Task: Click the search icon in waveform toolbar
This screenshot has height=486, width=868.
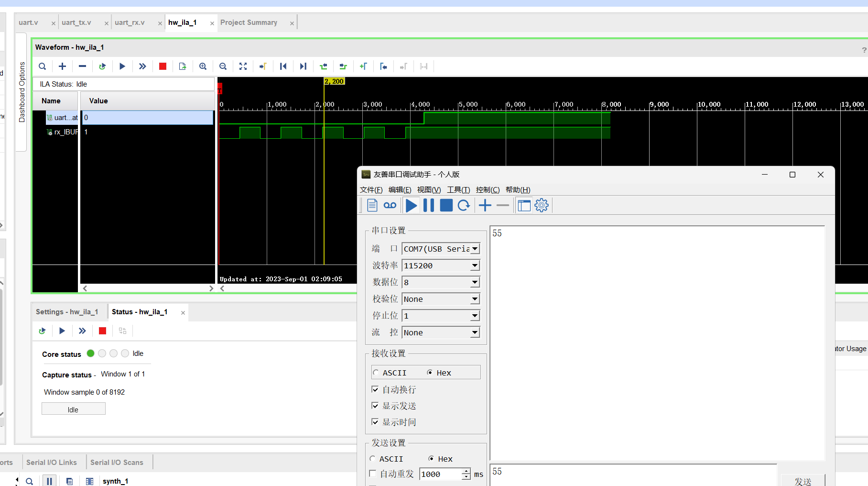Action: (x=43, y=66)
